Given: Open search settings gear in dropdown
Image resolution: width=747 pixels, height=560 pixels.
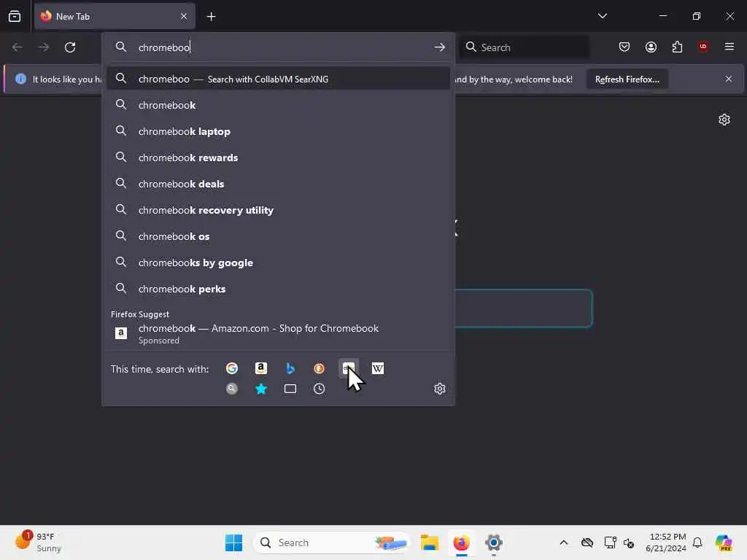Looking at the screenshot, I should (x=440, y=389).
